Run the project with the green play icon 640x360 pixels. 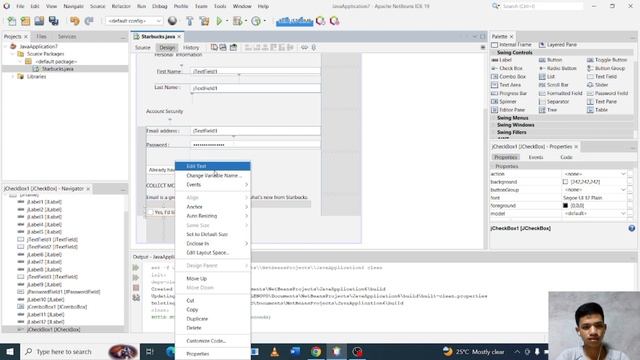coord(219,21)
